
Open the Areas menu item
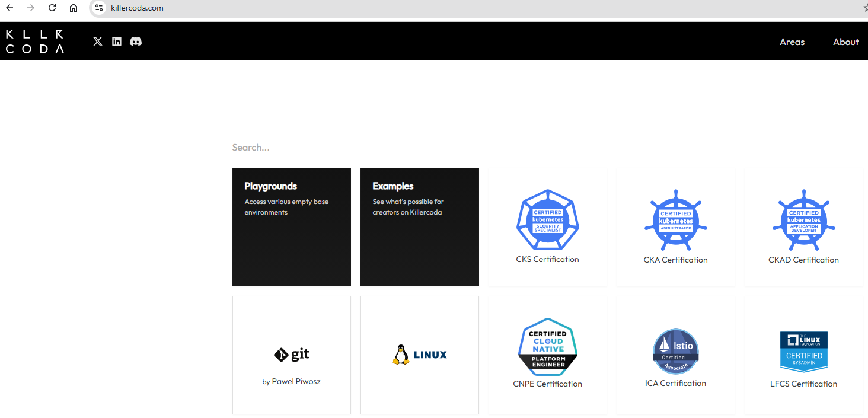click(x=792, y=42)
